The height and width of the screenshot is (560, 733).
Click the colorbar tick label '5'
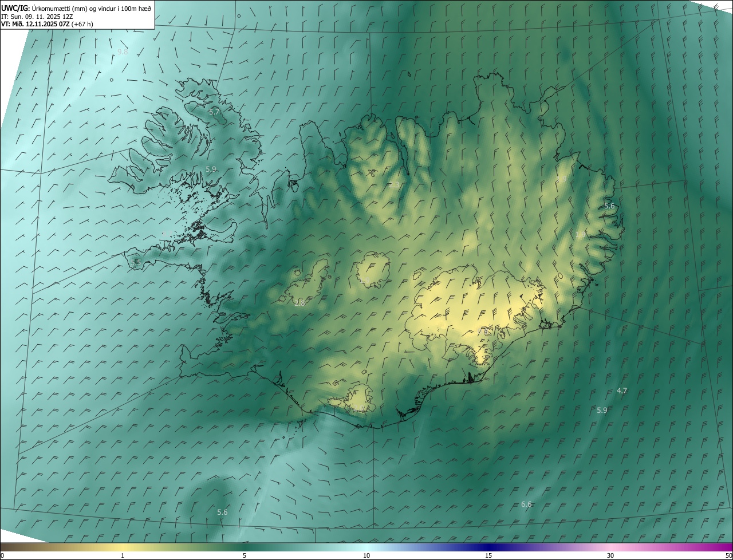[245, 555]
